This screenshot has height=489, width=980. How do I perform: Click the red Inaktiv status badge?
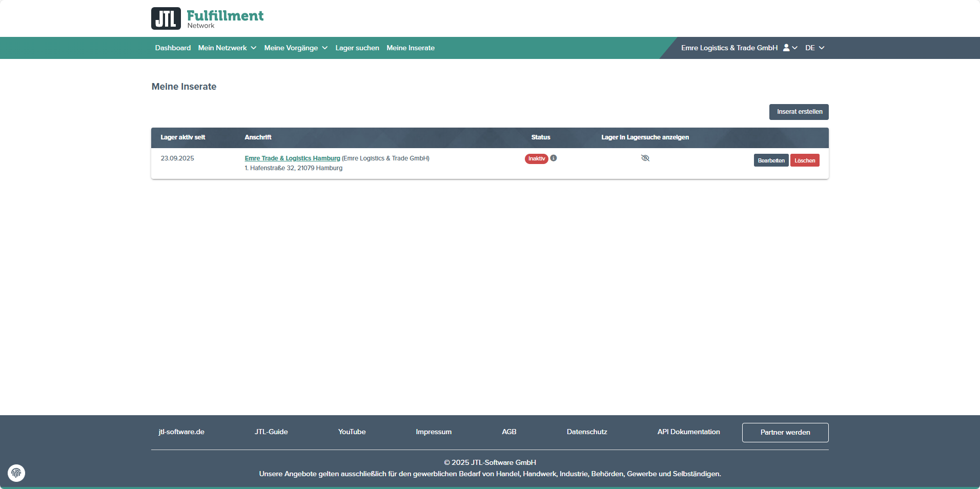coord(536,159)
